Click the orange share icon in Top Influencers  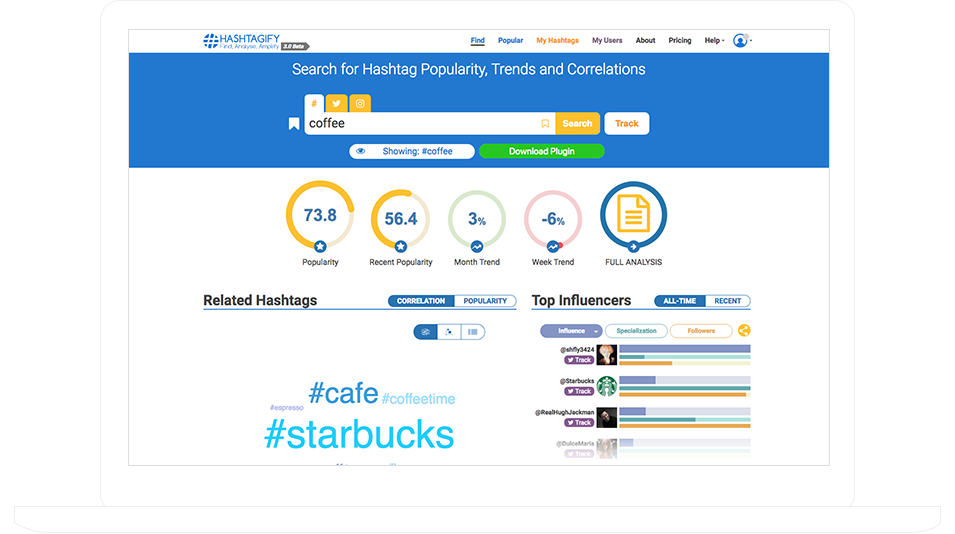pyautogui.click(x=744, y=331)
